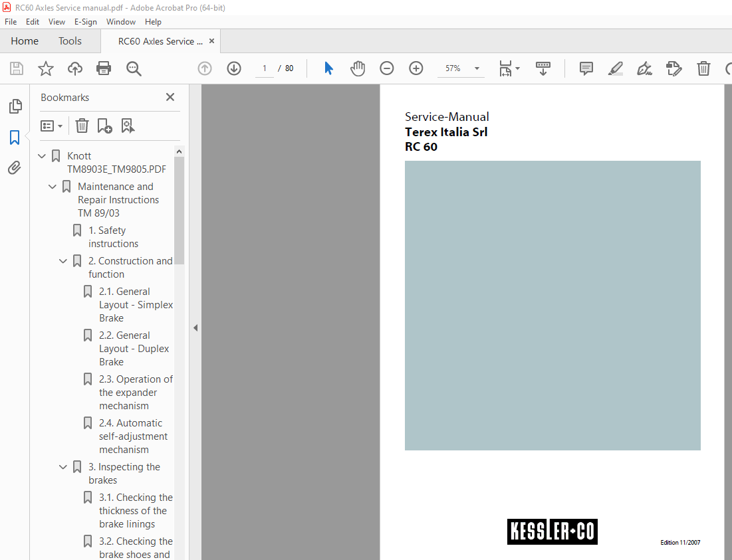The image size is (732, 560).
Task: Toggle the Bookmarks panel icon
Action: coord(15,138)
